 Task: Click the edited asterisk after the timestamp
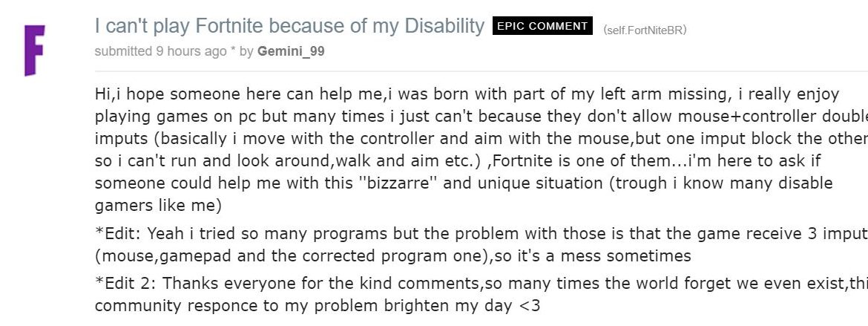click(x=233, y=50)
